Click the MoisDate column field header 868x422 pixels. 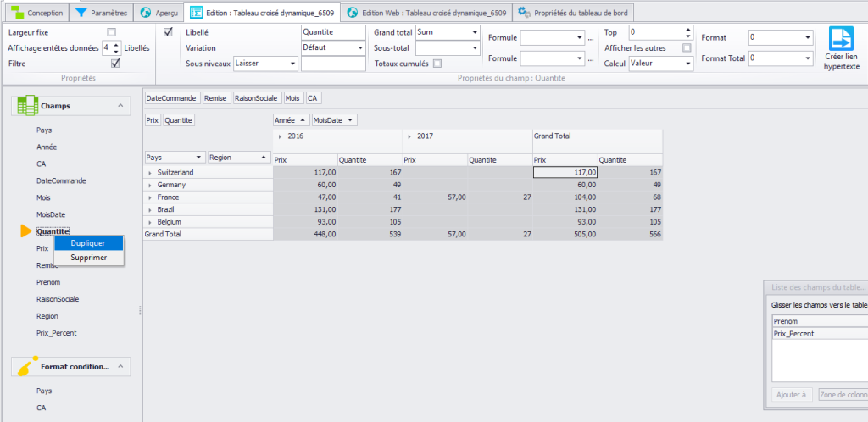click(334, 120)
